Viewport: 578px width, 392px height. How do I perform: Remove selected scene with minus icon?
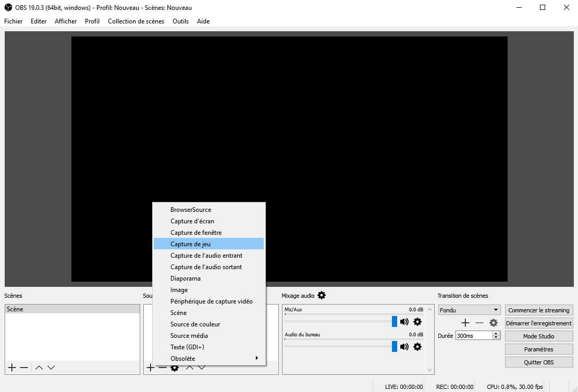24,368
